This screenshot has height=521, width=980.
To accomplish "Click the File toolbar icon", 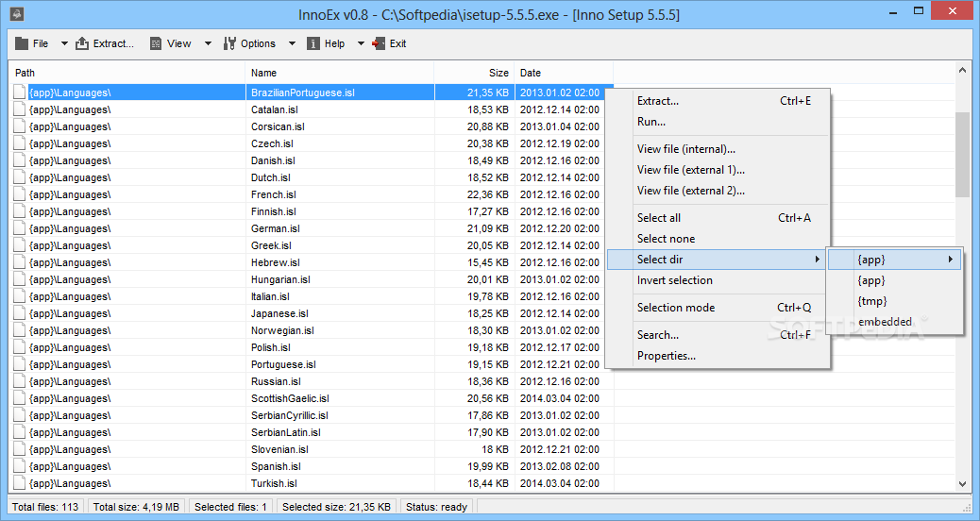I will point(22,43).
